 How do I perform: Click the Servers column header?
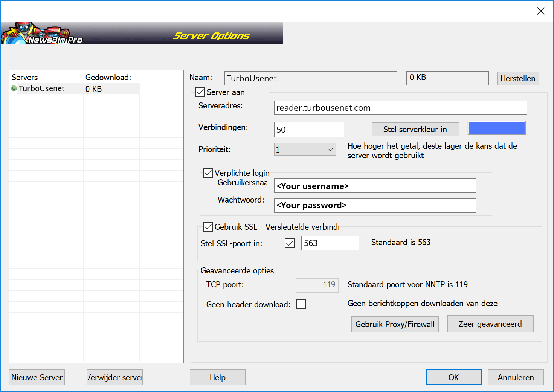46,77
